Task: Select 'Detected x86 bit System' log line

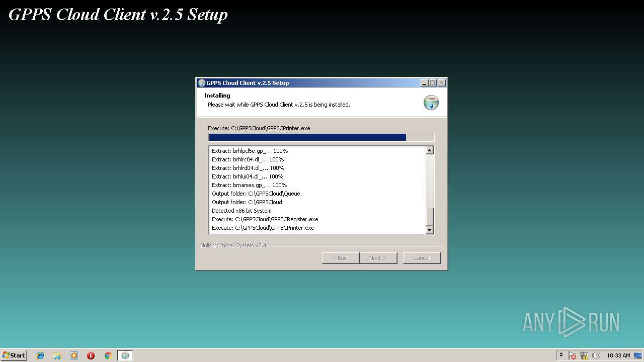Action: coord(242,211)
